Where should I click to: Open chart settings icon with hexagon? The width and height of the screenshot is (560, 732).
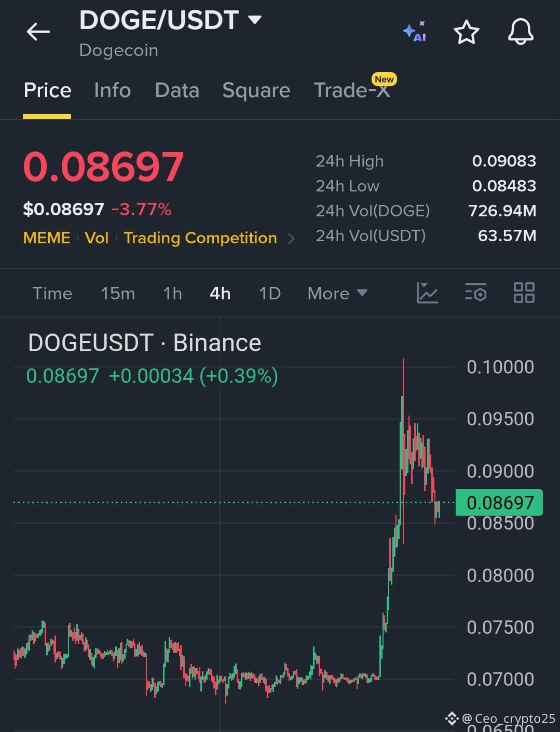[475, 293]
